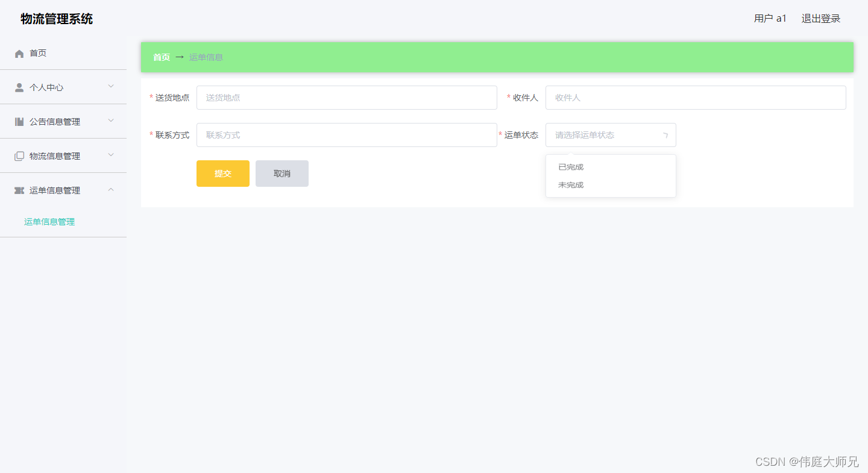Image resolution: width=868 pixels, height=473 pixels.
Task: Click the person icon beside 个人中心
Action: tap(19, 87)
